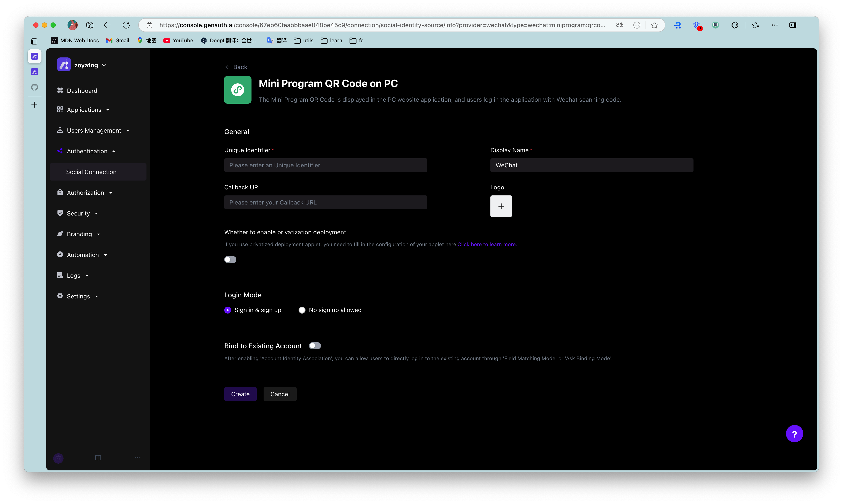Image resolution: width=843 pixels, height=504 pixels.
Task: Expand the Branding section
Action: [79, 234]
